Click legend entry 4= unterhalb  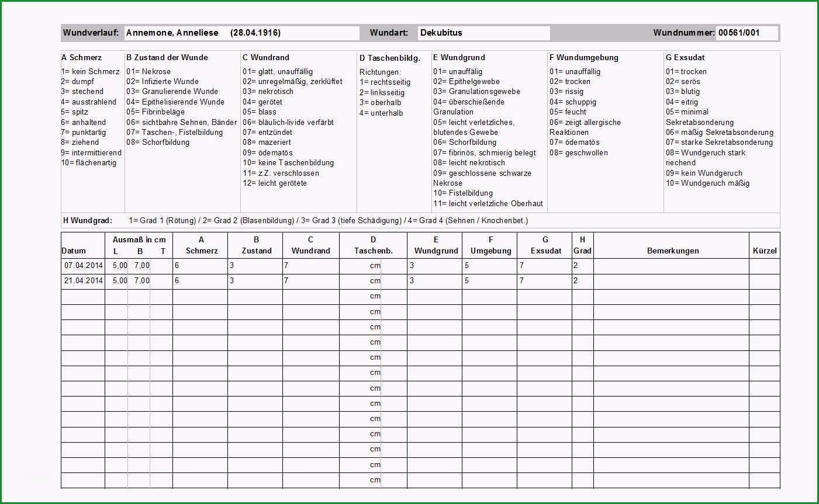pos(381,113)
